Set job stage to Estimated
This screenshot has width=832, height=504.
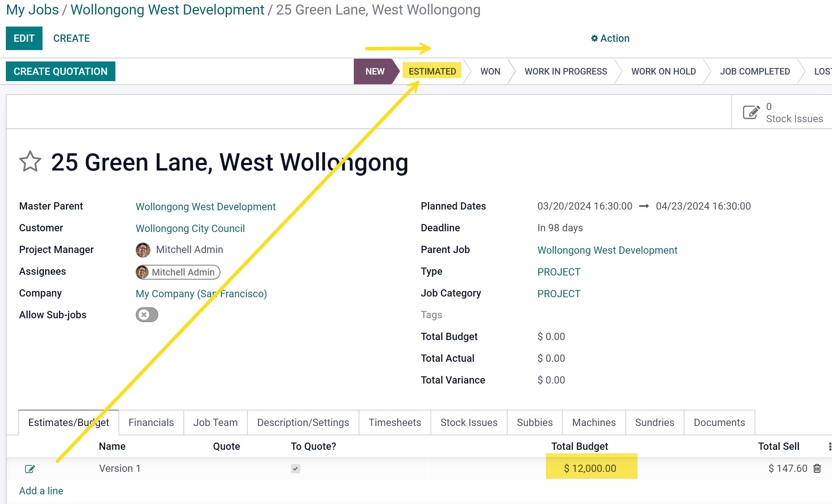[432, 71]
